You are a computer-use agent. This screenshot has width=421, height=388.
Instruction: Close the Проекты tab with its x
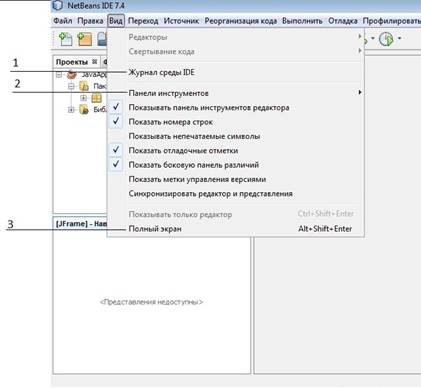tap(95, 62)
